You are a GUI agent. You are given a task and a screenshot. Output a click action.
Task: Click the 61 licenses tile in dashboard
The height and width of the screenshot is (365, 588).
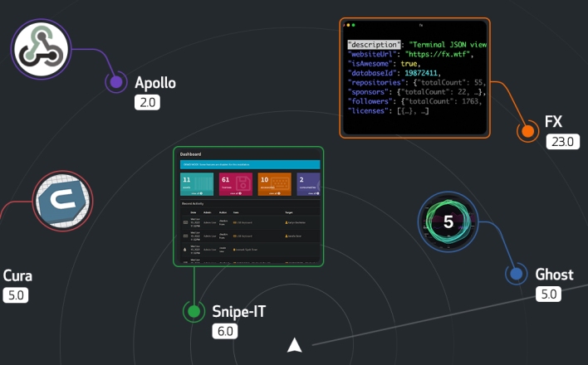(236, 184)
